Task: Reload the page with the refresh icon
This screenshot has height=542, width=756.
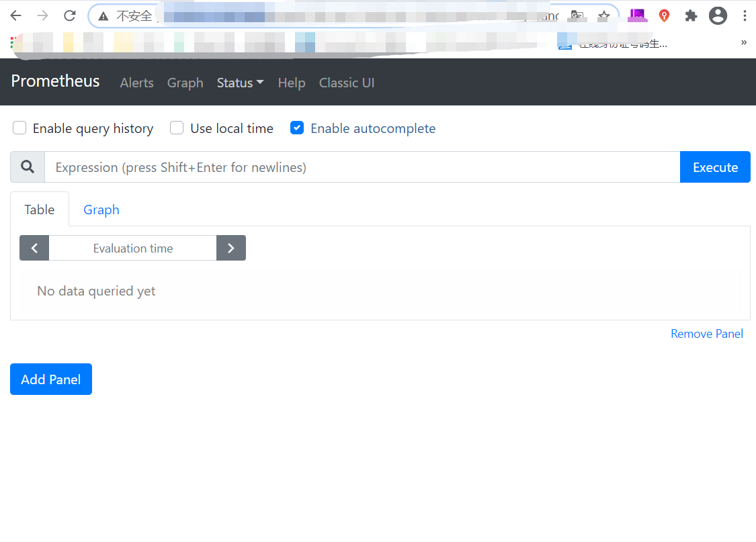Action: coord(69,16)
